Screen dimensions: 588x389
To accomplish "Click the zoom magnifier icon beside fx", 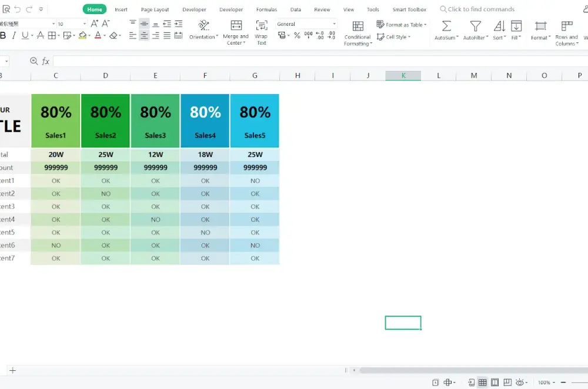I will [x=34, y=61].
